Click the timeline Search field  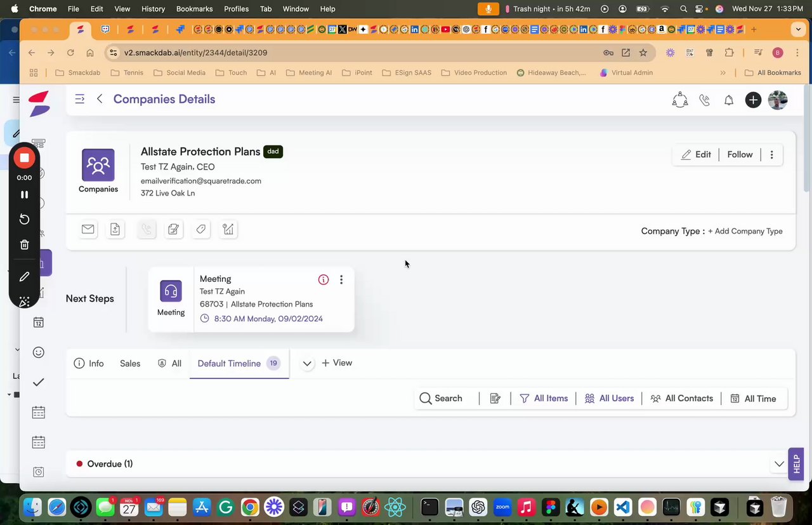click(442, 398)
